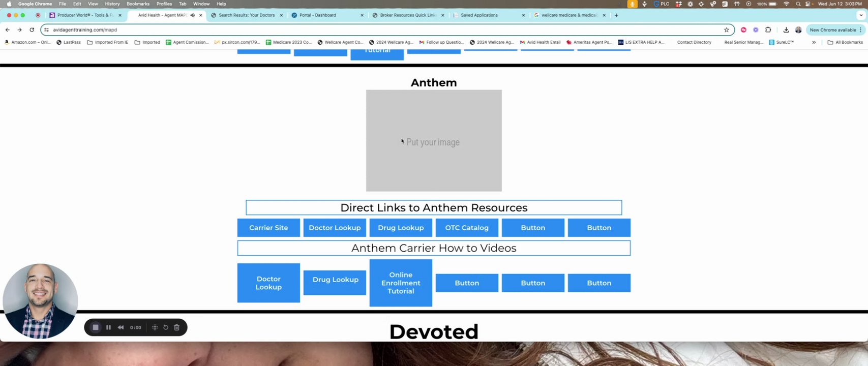Show Chrome downloads

[x=786, y=30]
